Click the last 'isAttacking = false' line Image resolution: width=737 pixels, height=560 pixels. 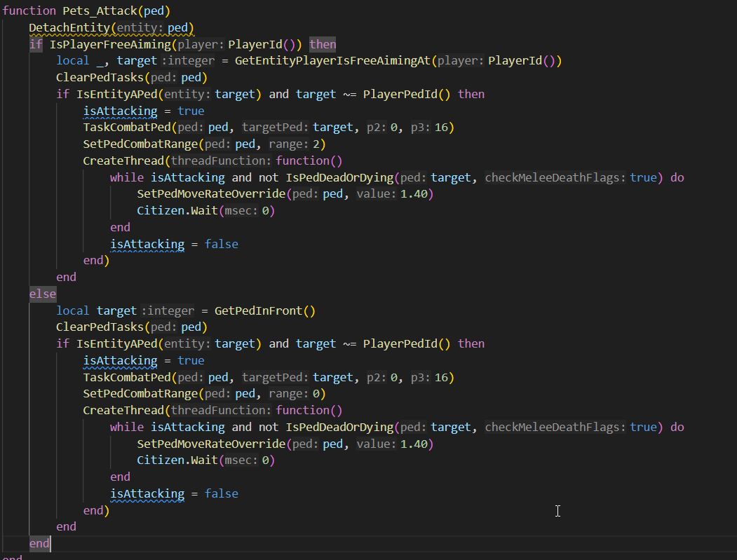(174, 493)
